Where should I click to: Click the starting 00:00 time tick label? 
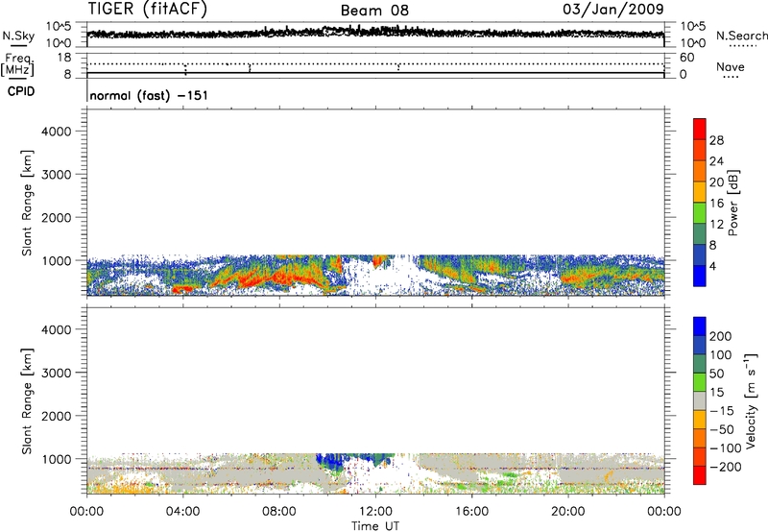pyautogui.click(x=86, y=512)
